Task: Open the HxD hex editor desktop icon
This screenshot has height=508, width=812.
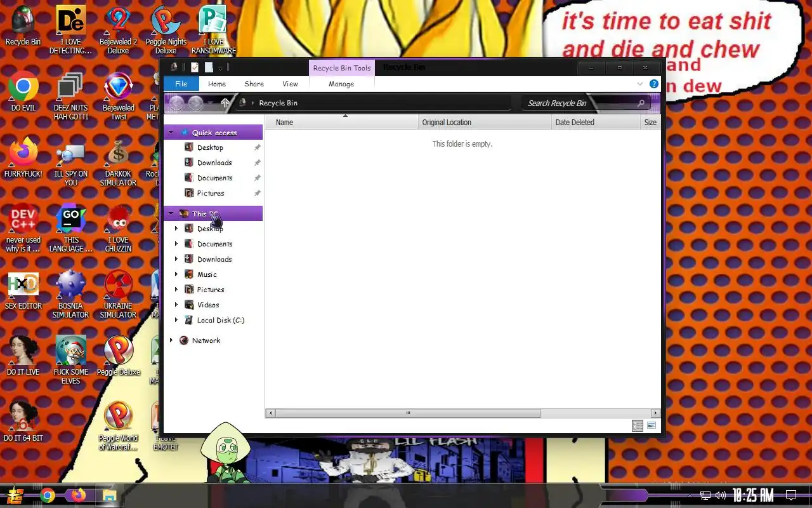Action: pyautogui.click(x=23, y=290)
